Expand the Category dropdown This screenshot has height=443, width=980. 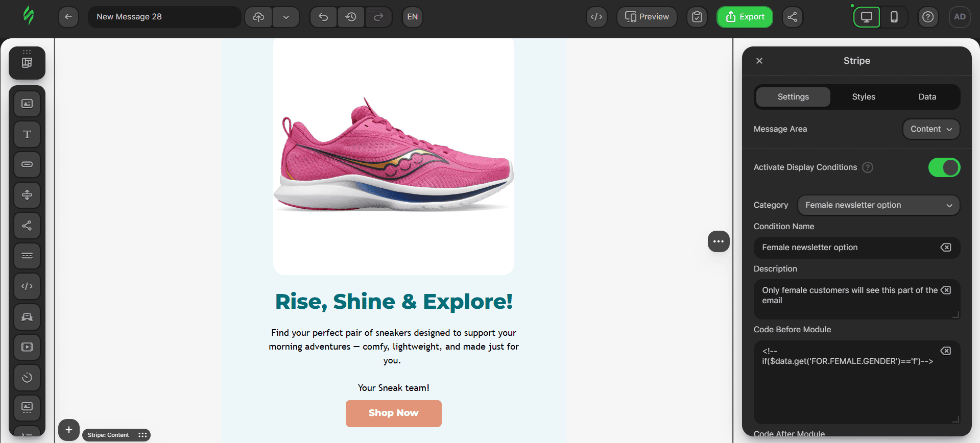coord(878,205)
